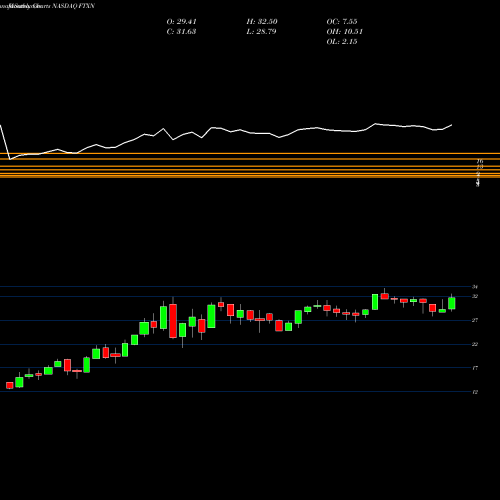Viewport: 500px width, 500px height.
Task: Click the price axis label 27
Action: pyautogui.click(x=475, y=320)
